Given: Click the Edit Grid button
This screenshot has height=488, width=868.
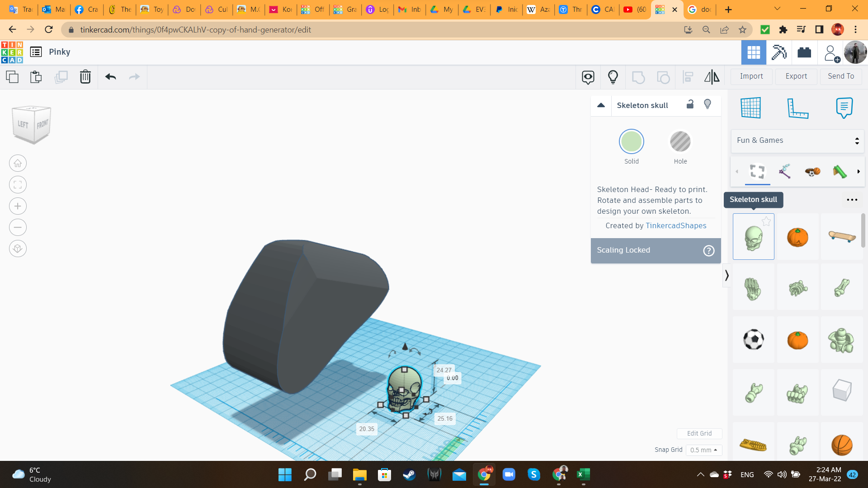Looking at the screenshot, I should coord(699,433).
